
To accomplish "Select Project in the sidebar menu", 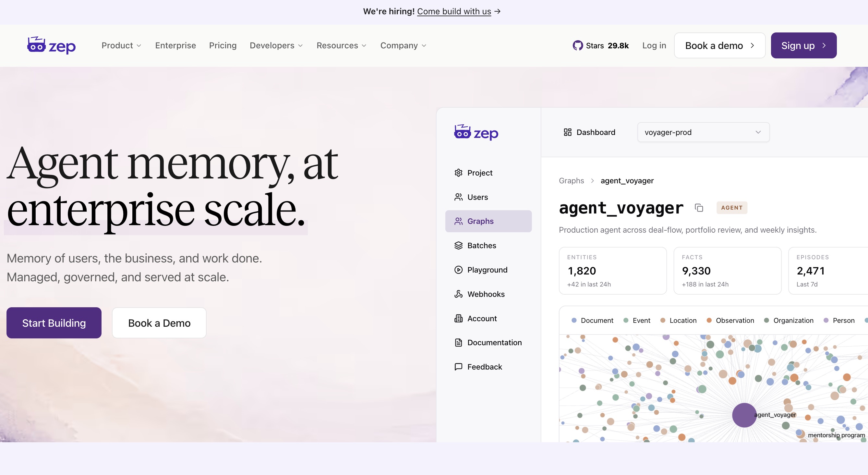I will [x=488, y=173].
